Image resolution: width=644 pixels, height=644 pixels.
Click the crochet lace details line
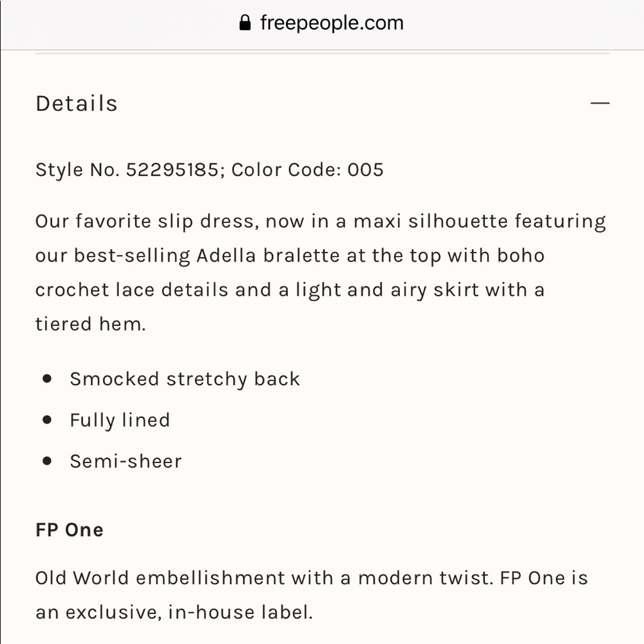click(x=290, y=290)
